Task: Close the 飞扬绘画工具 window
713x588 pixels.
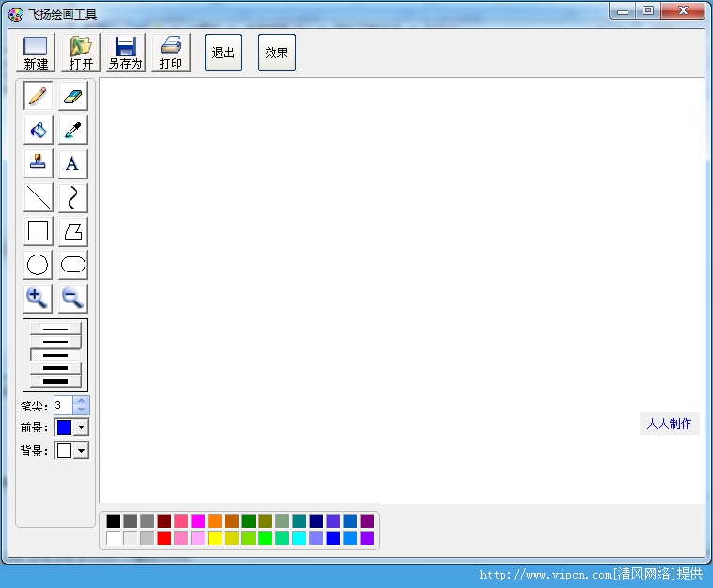Action: point(683,11)
